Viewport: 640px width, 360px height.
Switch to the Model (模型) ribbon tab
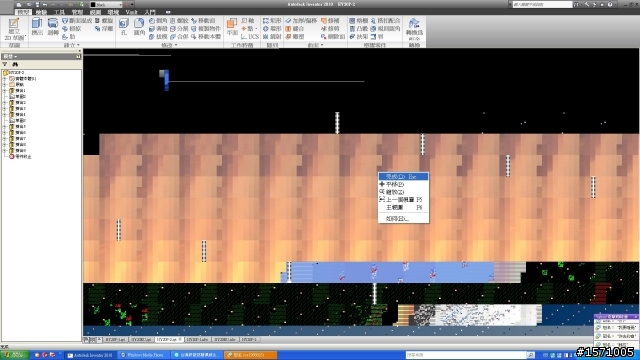click(23, 12)
